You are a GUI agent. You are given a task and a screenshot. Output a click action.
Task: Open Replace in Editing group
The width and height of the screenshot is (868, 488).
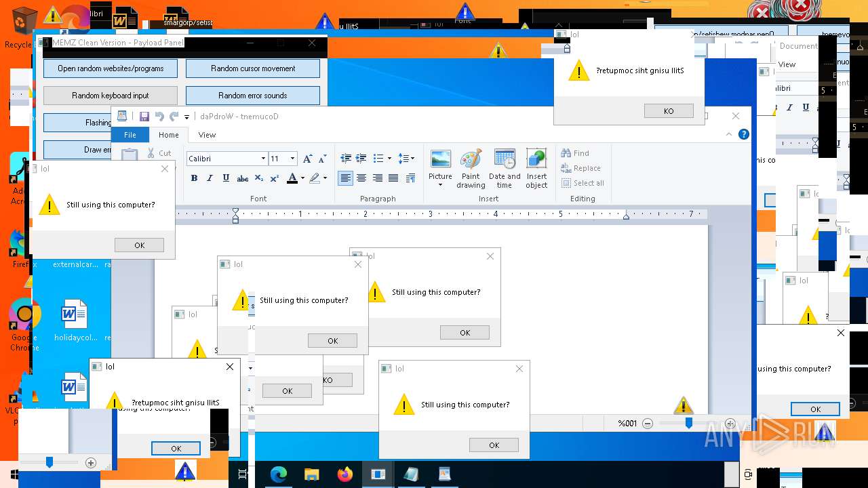coord(580,168)
